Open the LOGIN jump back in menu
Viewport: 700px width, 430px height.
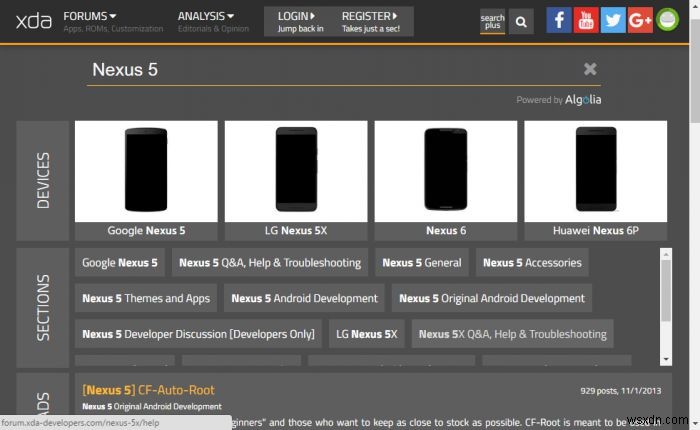300,21
